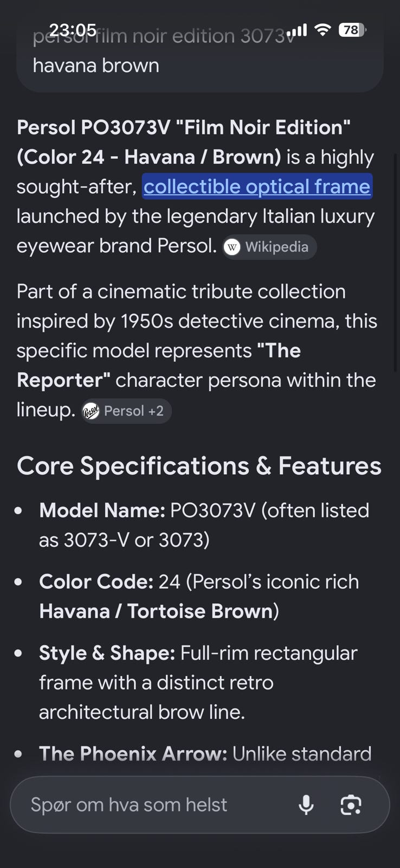400x868 pixels.
Task: Tap the Wi-Fi status icon
Action: click(322, 30)
